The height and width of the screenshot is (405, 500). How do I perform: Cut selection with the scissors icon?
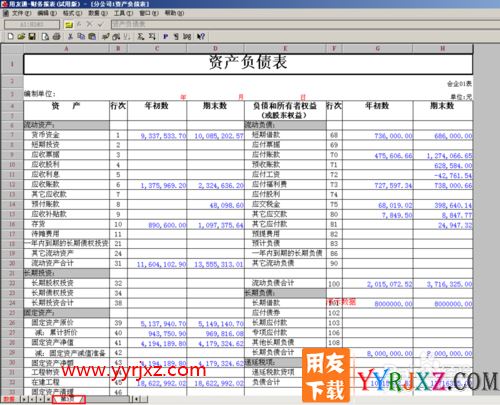pos(70,36)
